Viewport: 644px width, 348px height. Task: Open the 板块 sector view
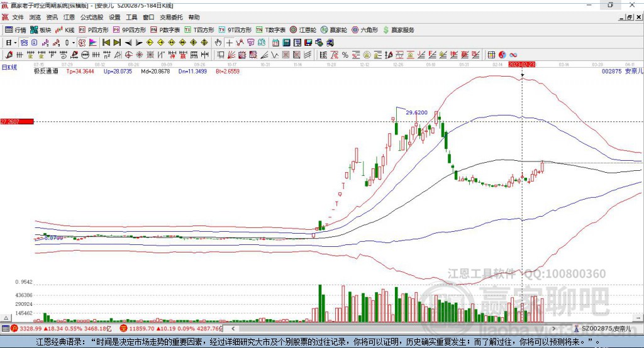coord(41,30)
